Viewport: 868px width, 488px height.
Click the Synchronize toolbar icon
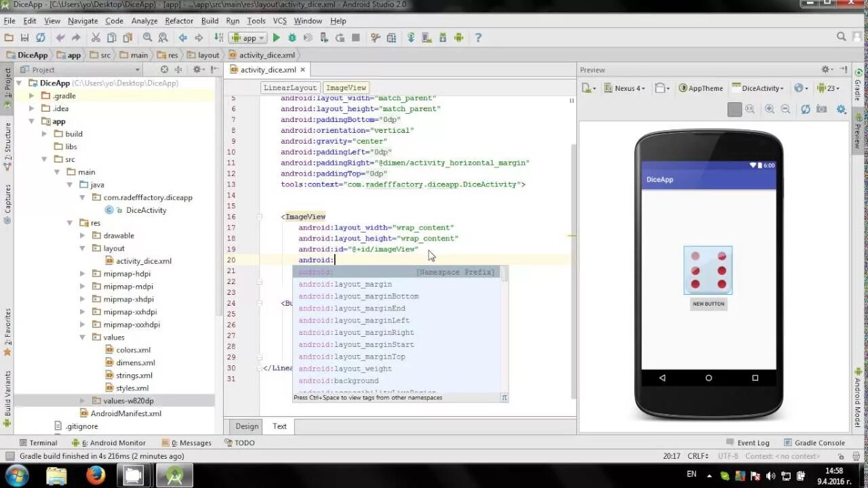pos(41,38)
